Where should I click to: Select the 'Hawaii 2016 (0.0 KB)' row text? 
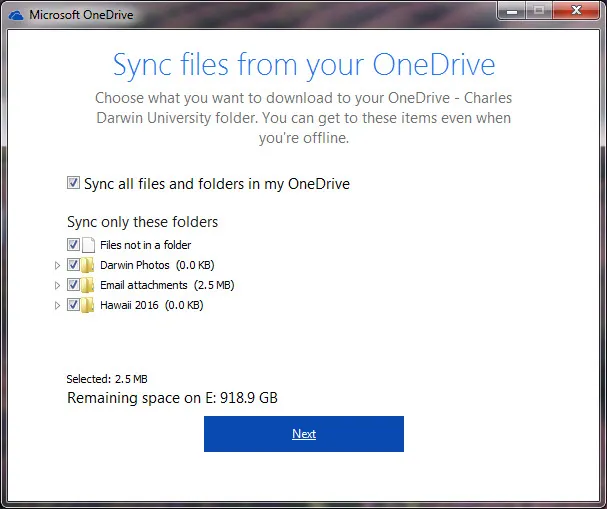point(152,305)
